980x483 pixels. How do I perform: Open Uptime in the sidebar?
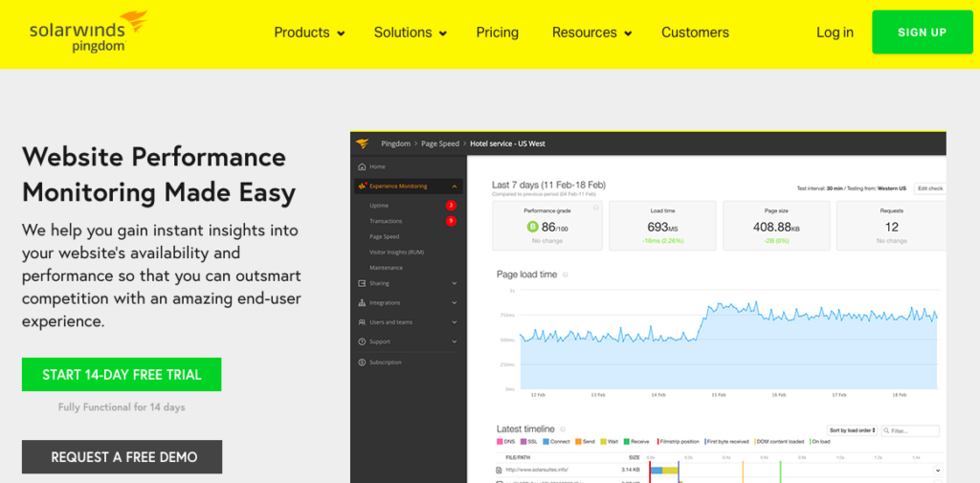click(379, 205)
